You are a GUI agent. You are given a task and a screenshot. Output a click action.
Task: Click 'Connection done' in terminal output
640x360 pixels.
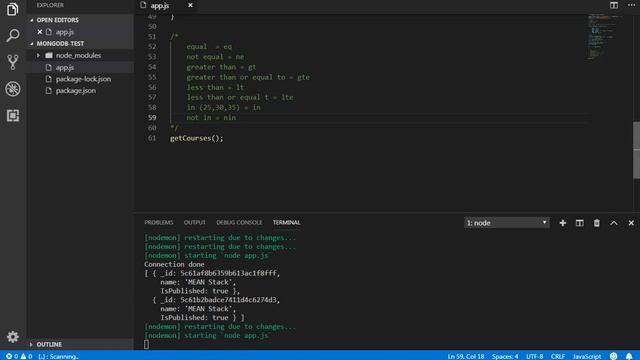(x=174, y=264)
